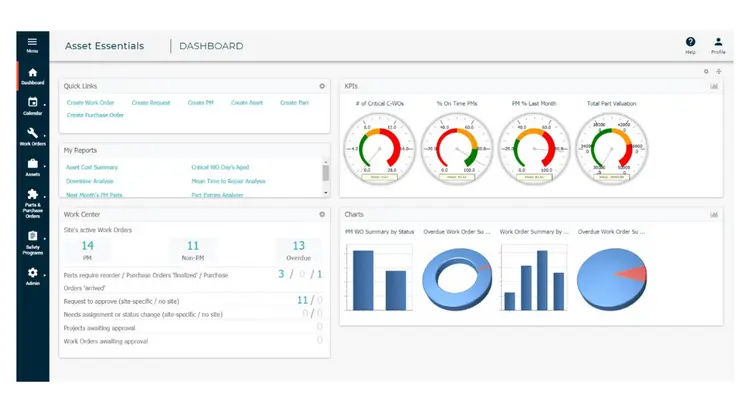Open the Asset Cost Summary report
Screen dimensions: 750x413
pos(92,167)
